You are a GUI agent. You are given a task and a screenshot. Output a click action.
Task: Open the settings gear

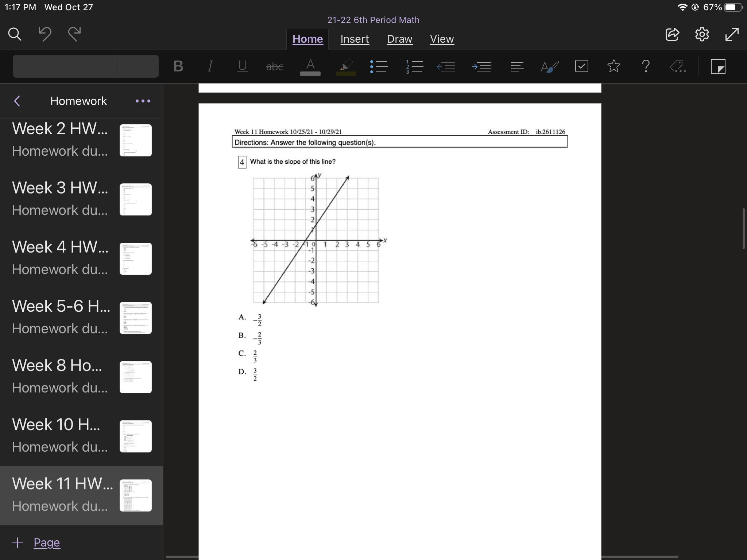[702, 34]
